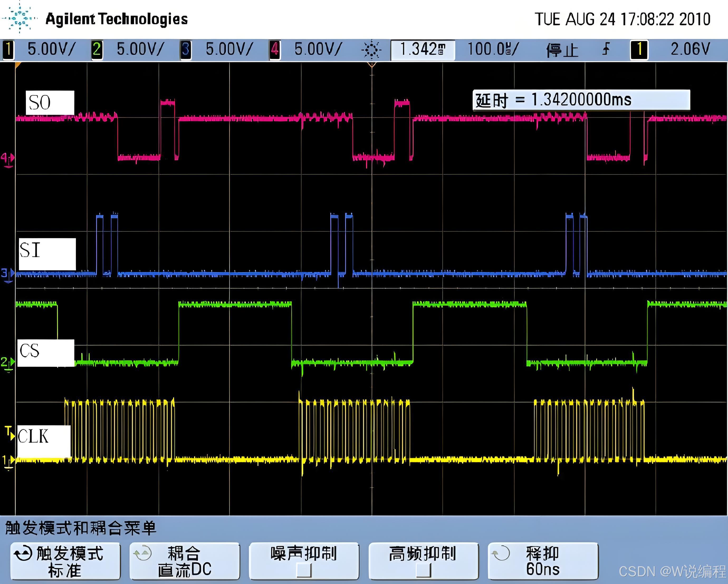This screenshot has height=584, width=728.
Task: Toggle the 高频抑制 HF reject checkbox
Action: (x=423, y=571)
